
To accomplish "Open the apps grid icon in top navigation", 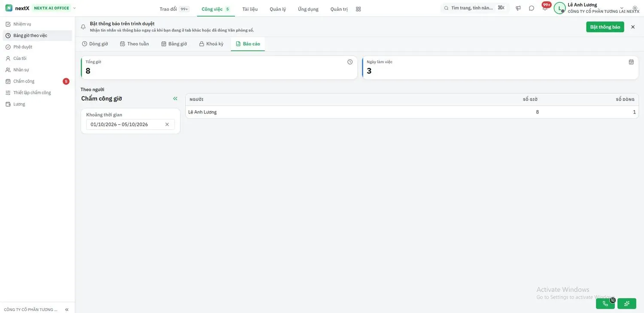I will click(358, 9).
